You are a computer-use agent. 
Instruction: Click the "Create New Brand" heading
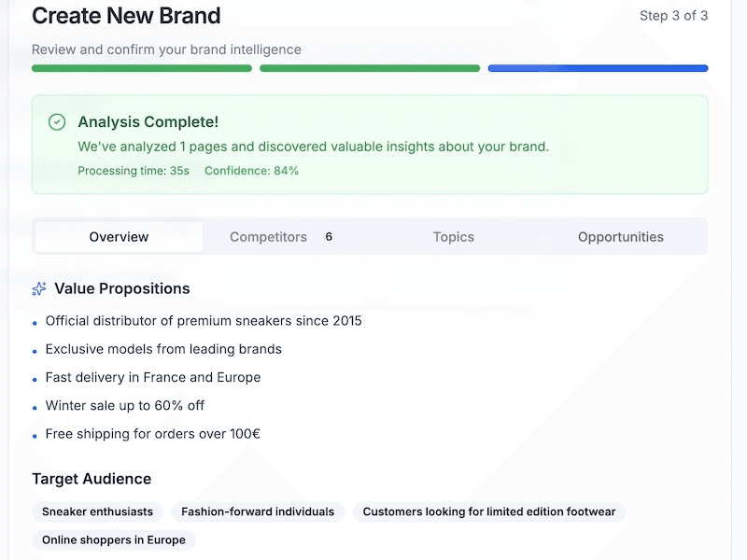[127, 16]
